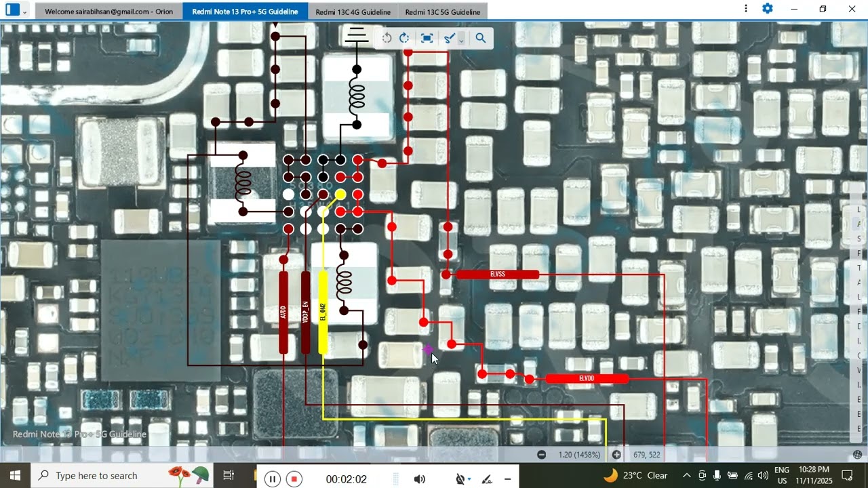Show hidden system tray icons

686,475
